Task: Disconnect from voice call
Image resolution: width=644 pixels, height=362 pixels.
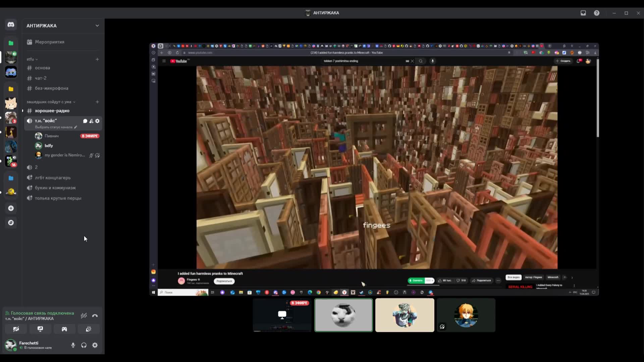Action: coord(95,315)
